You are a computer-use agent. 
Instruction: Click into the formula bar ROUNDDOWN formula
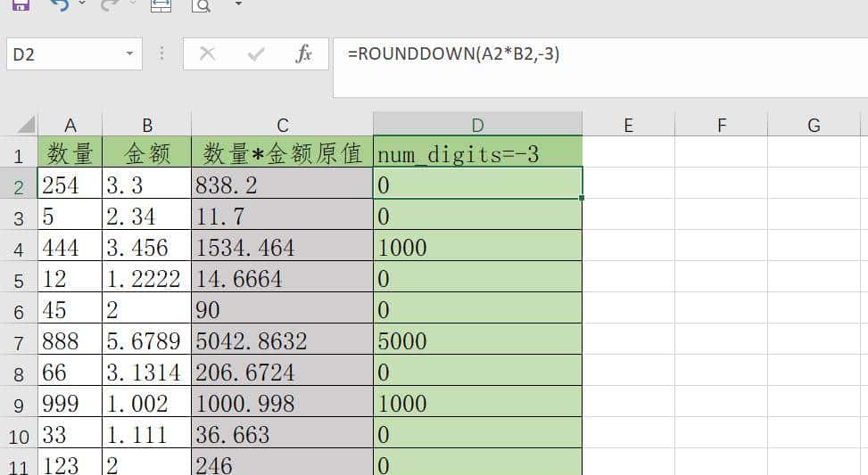tap(600, 68)
